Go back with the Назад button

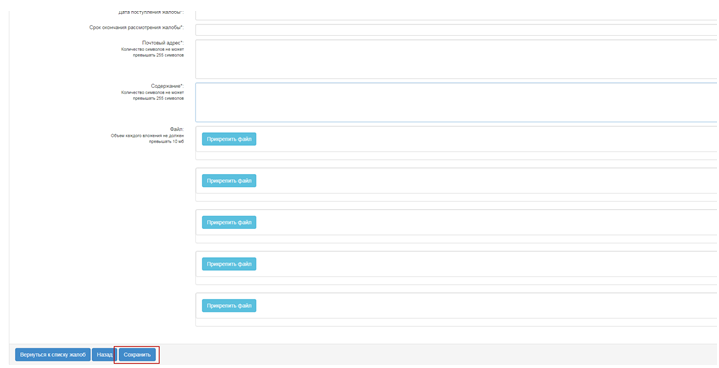click(x=104, y=355)
